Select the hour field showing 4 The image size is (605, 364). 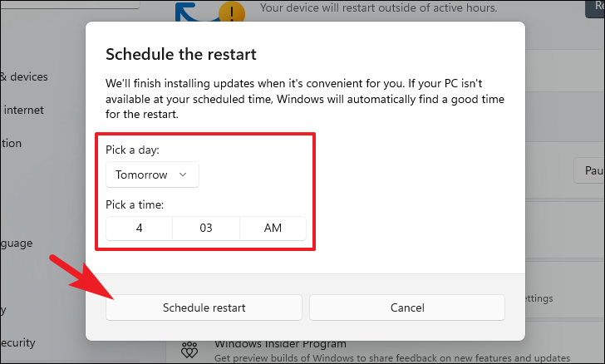coord(140,229)
